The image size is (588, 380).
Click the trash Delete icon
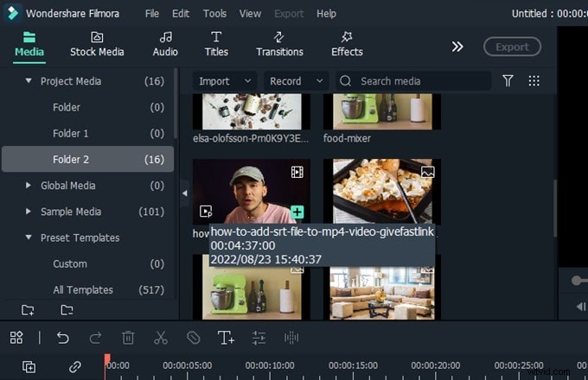[x=128, y=338]
